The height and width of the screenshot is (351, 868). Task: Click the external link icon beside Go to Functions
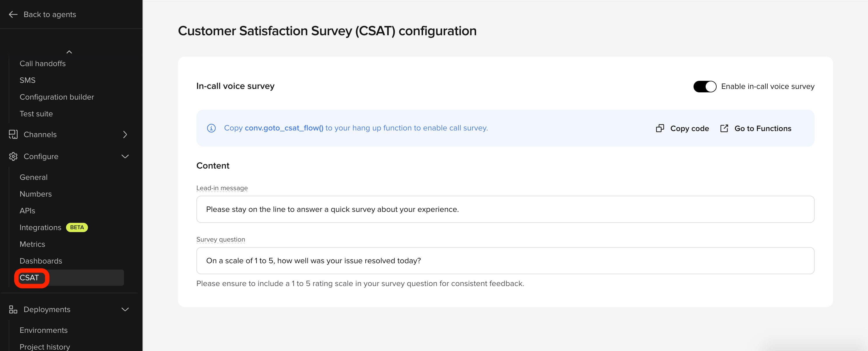click(x=724, y=128)
